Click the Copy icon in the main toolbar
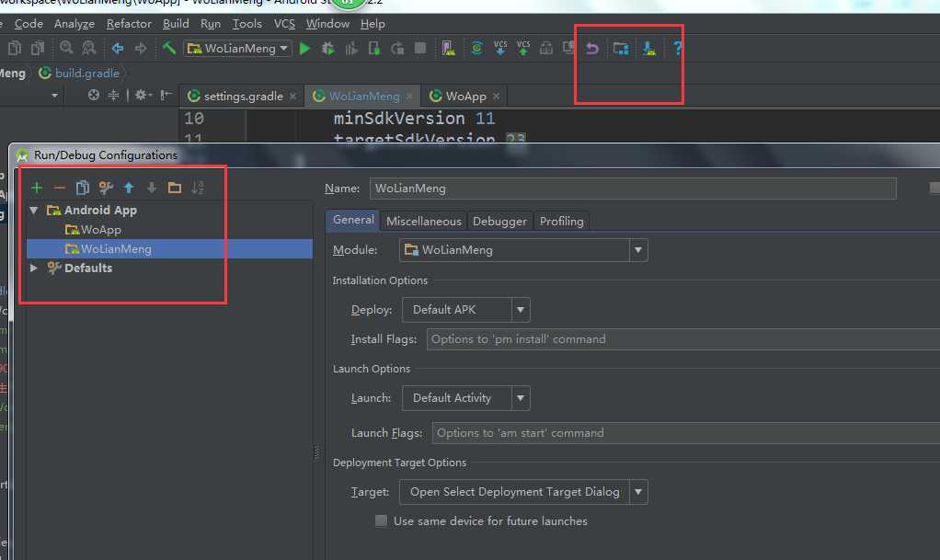 15,48
